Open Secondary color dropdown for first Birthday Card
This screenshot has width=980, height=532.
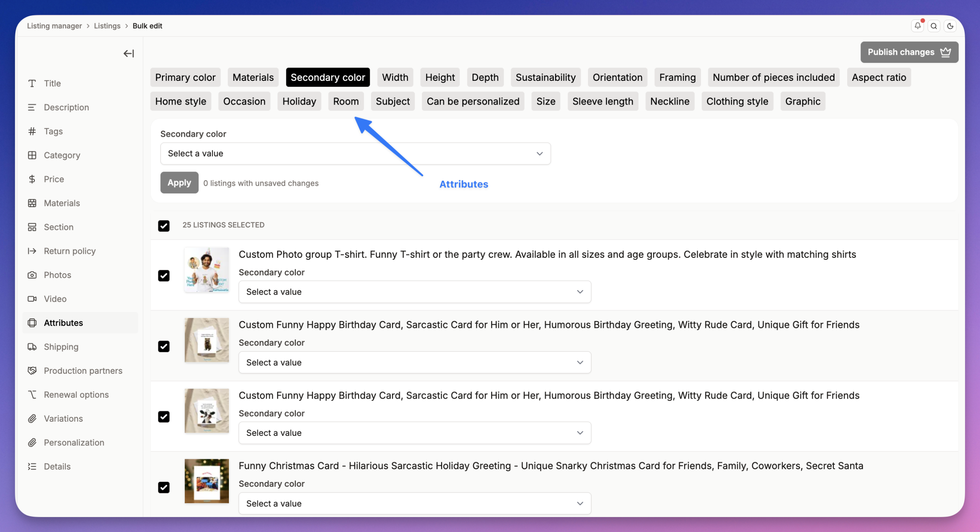click(x=415, y=362)
